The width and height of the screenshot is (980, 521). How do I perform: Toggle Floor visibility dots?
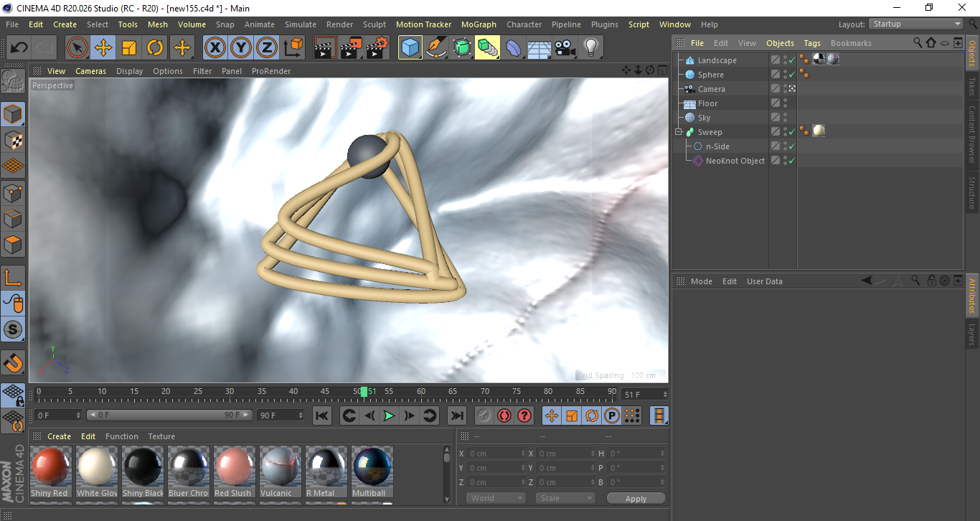(x=785, y=103)
